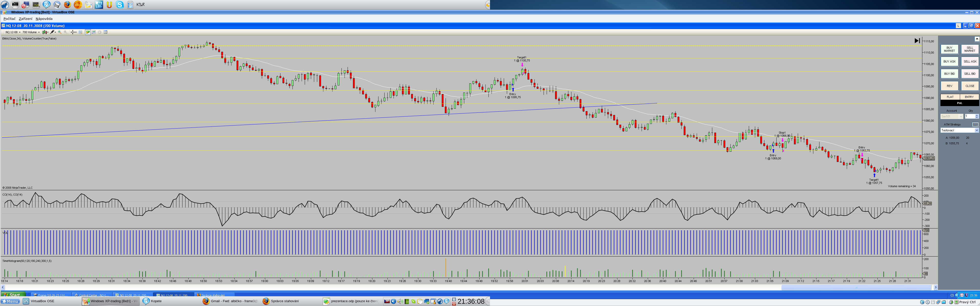
Task: Open the Nápověda menu
Action: [44, 19]
